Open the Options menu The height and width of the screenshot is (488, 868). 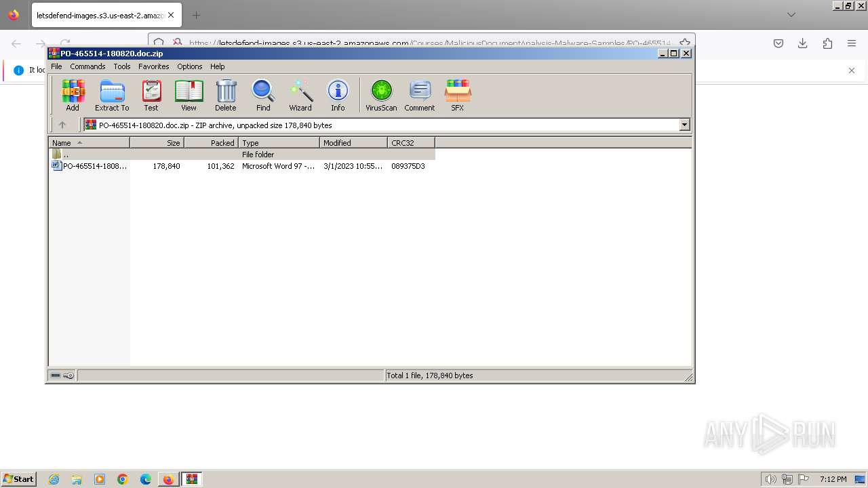(x=190, y=66)
